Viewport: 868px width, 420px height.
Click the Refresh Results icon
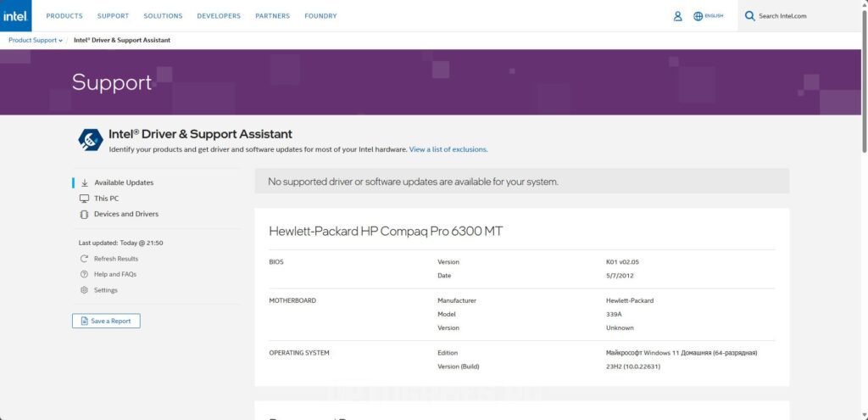(84, 259)
